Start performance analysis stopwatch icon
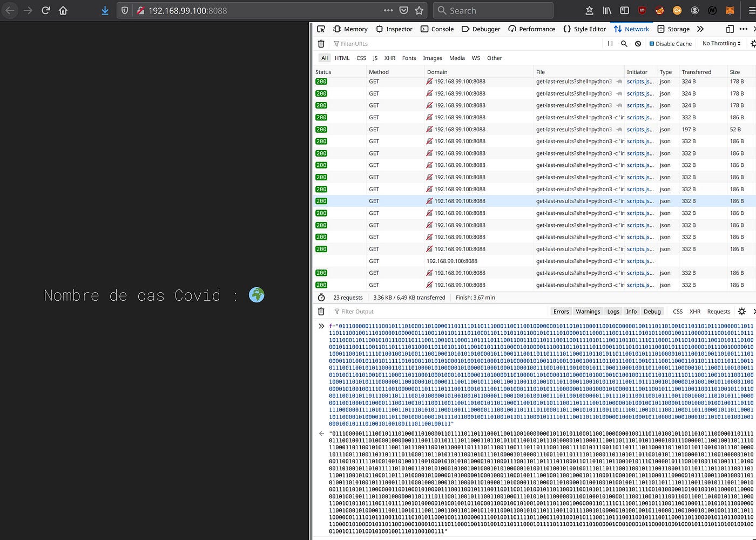This screenshot has width=756, height=540. click(321, 298)
